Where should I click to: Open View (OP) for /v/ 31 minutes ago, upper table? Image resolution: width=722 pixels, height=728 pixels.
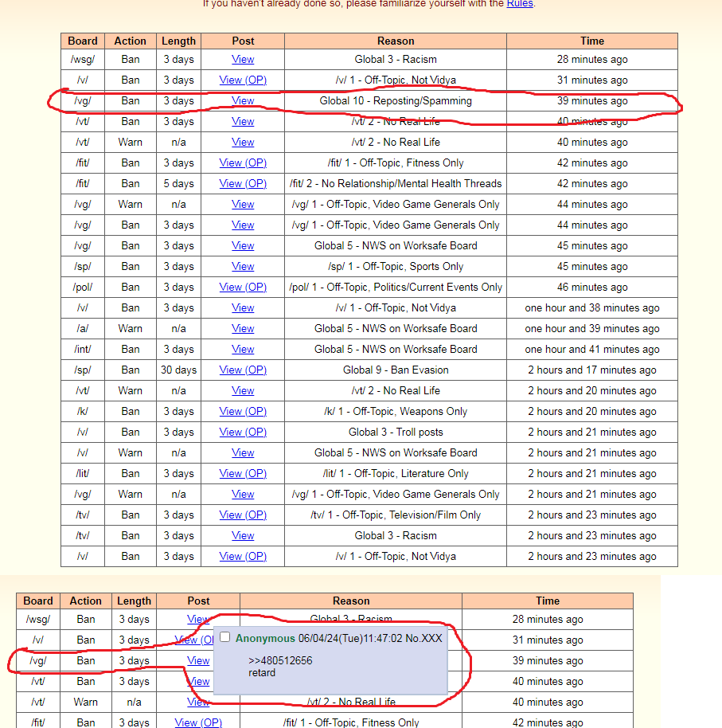[243, 80]
